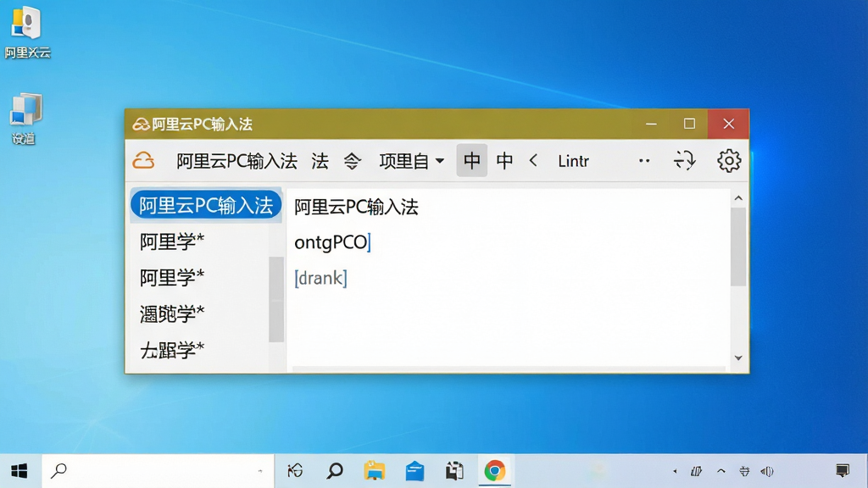The width and height of the screenshot is (868, 488).
Task: Click the [drank] text
Action: (x=320, y=278)
